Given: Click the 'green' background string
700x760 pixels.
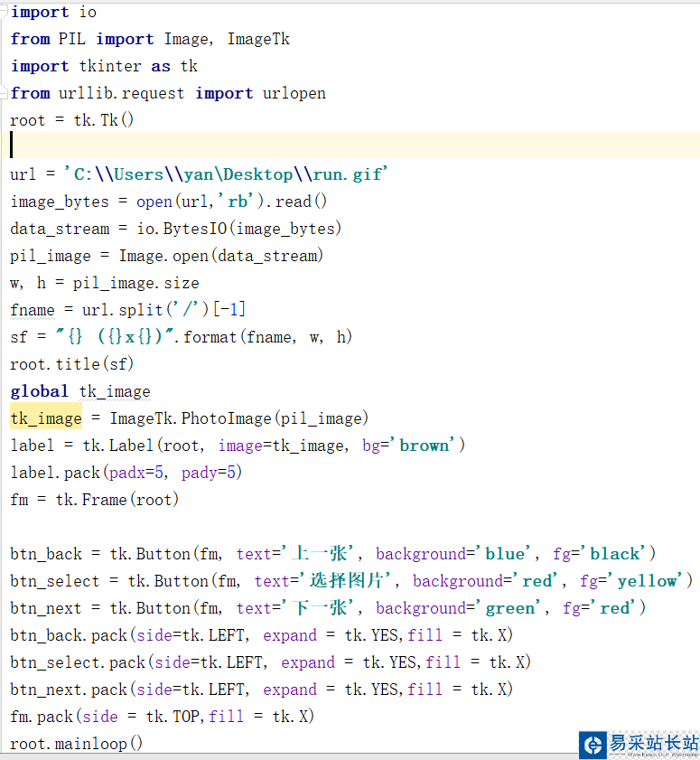Looking at the screenshot, I should tap(509, 608).
